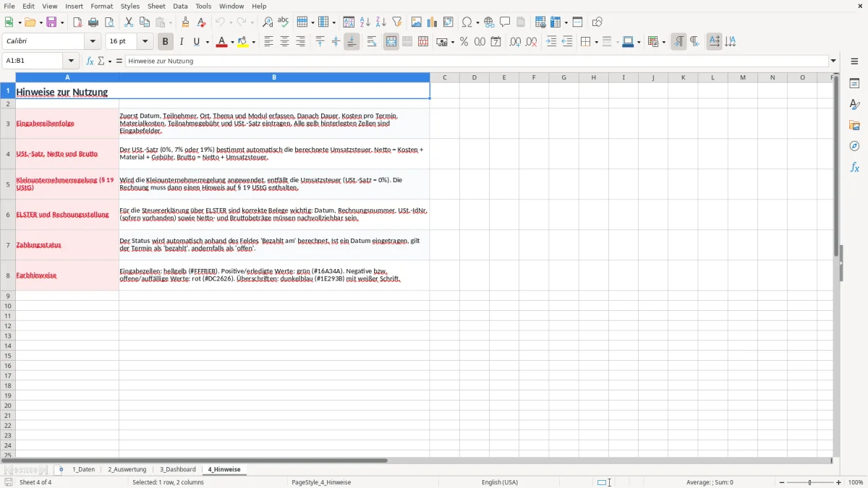Open the Data menu
The width and height of the screenshot is (868, 488).
[x=180, y=6]
